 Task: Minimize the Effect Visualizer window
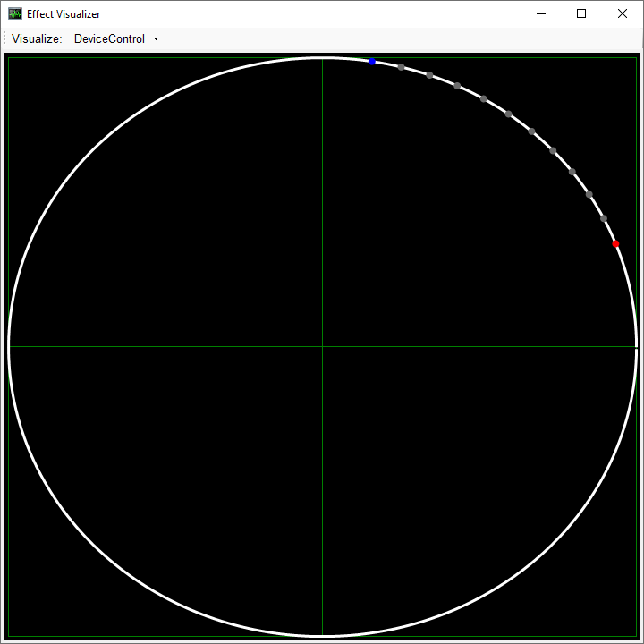pos(540,13)
